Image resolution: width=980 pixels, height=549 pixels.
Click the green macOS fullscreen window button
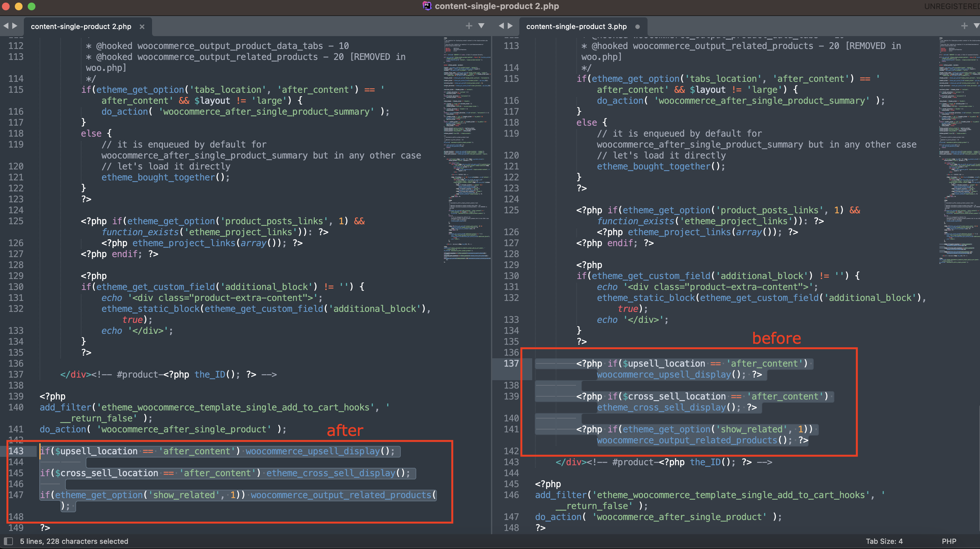pos(32,6)
